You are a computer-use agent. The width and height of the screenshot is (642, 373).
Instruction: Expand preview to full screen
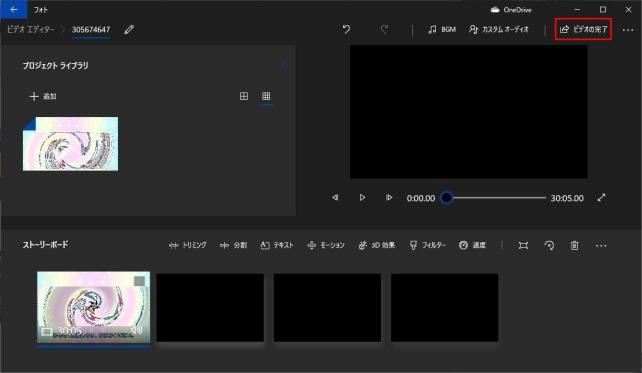point(601,198)
